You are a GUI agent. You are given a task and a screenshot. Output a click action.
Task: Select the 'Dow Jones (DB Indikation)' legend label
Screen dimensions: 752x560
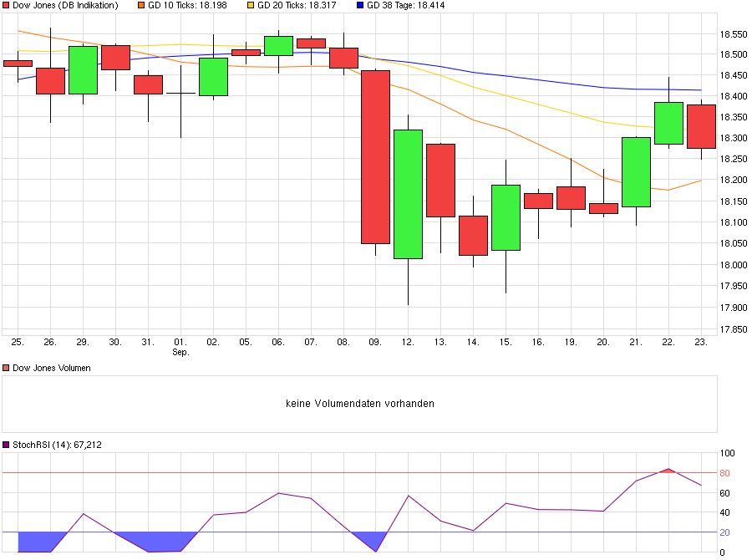click(x=65, y=5)
